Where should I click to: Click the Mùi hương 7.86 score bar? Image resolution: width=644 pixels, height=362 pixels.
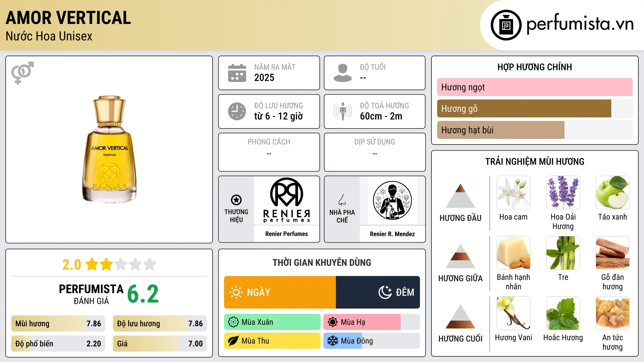pyautogui.click(x=58, y=323)
